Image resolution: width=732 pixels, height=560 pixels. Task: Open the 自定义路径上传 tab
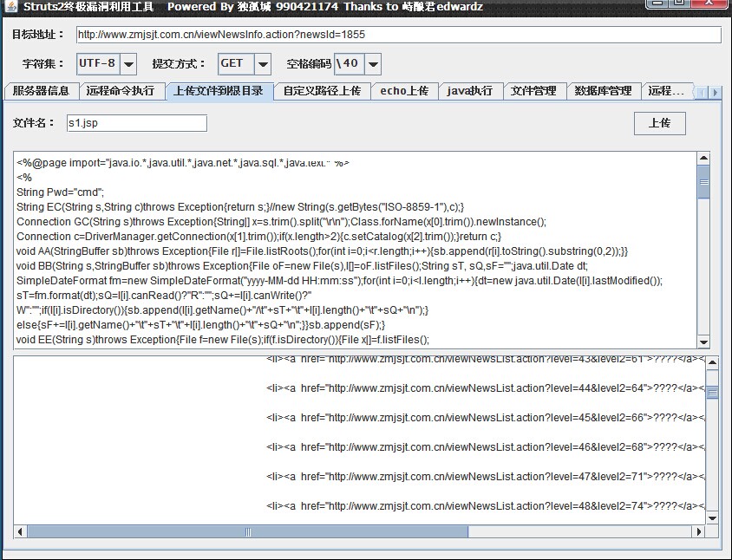[322, 91]
